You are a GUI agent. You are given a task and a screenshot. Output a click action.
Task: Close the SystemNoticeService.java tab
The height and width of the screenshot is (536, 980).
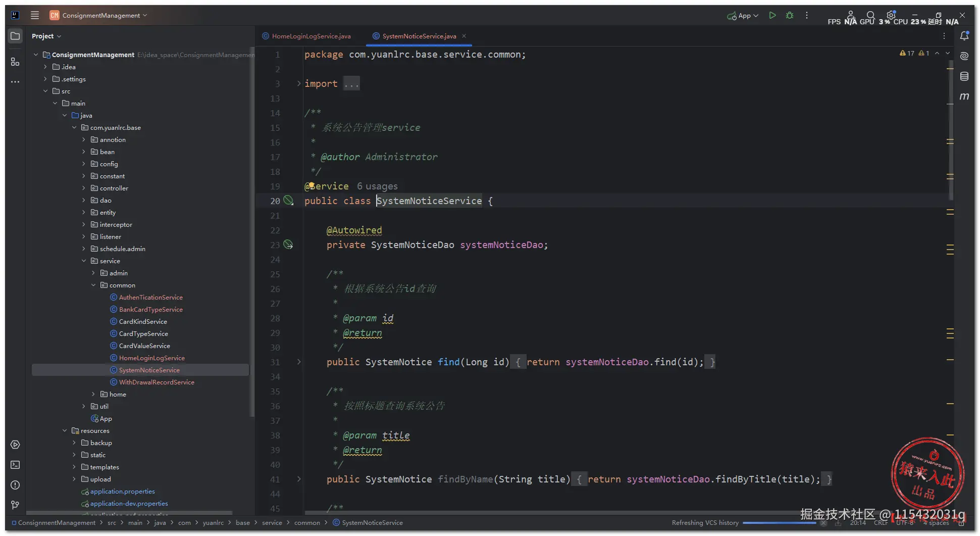coord(464,36)
